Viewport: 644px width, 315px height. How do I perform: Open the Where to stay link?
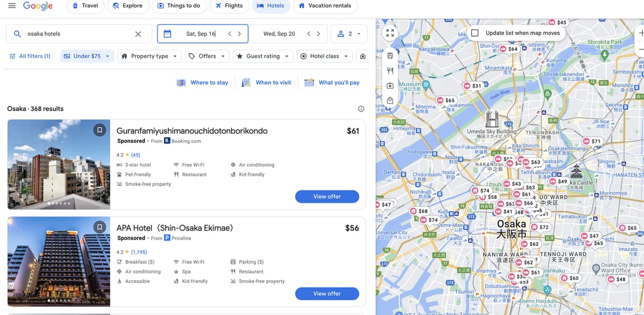(x=203, y=82)
